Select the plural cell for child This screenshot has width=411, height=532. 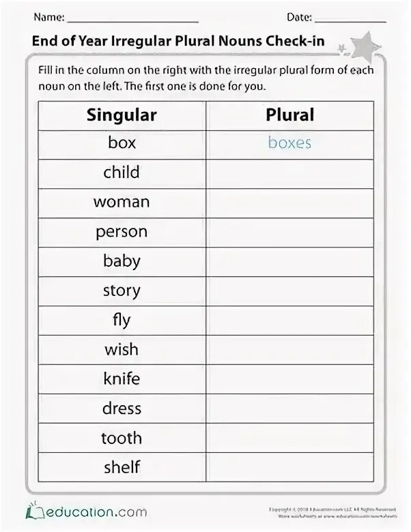point(289,173)
